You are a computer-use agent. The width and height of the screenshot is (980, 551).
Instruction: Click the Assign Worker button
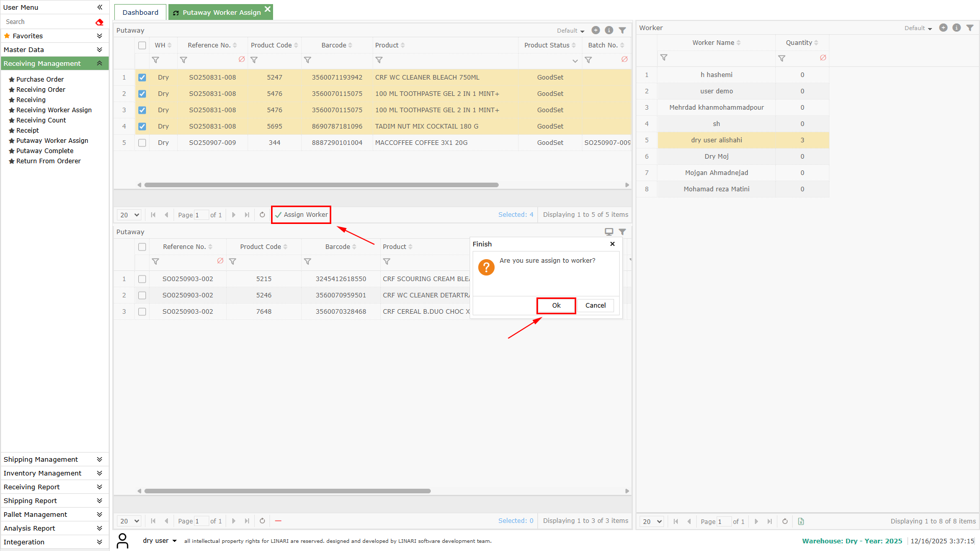301,215
